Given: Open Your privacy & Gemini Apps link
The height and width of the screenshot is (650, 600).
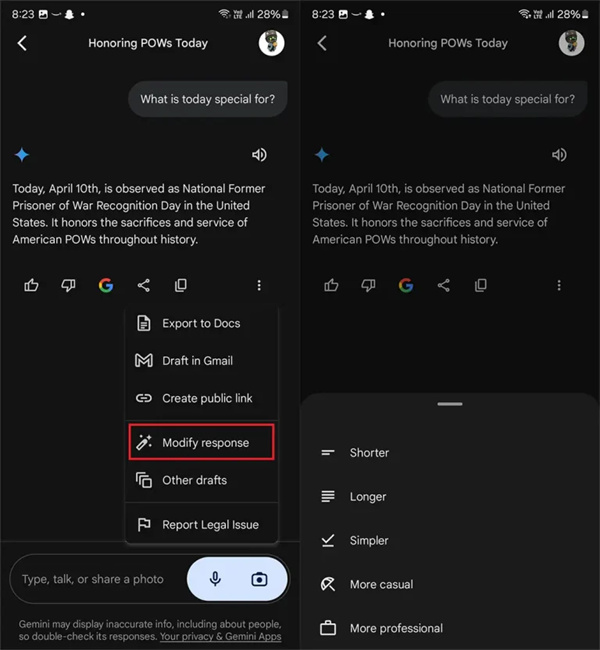Looking at the screenshot, I should 221,636.
